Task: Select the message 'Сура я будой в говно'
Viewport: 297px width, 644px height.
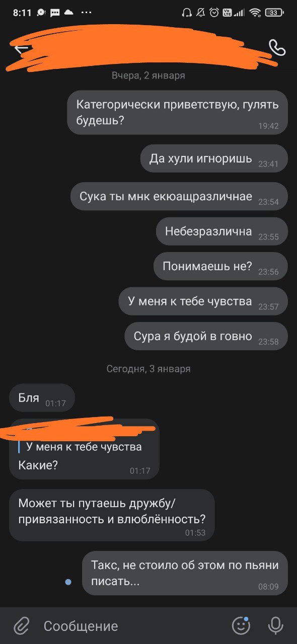Action: point(206,336)
